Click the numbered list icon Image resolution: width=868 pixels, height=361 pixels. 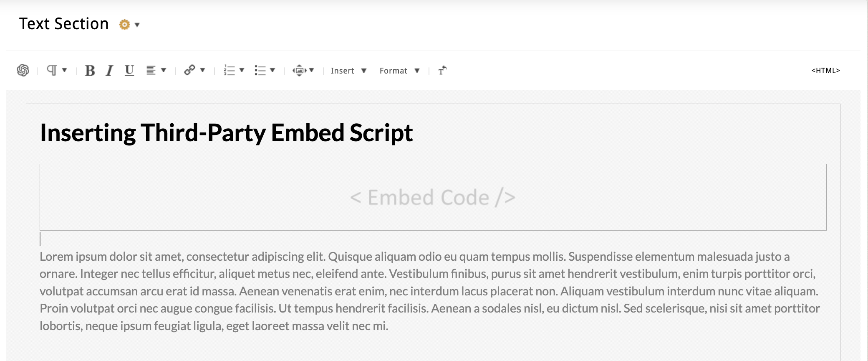coord(229,70)
